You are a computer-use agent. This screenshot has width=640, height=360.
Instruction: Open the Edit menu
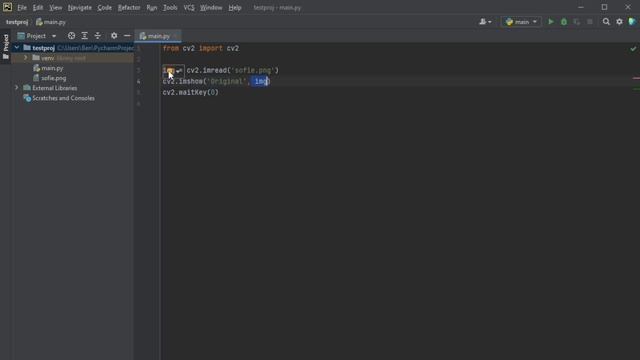[38, 7]
